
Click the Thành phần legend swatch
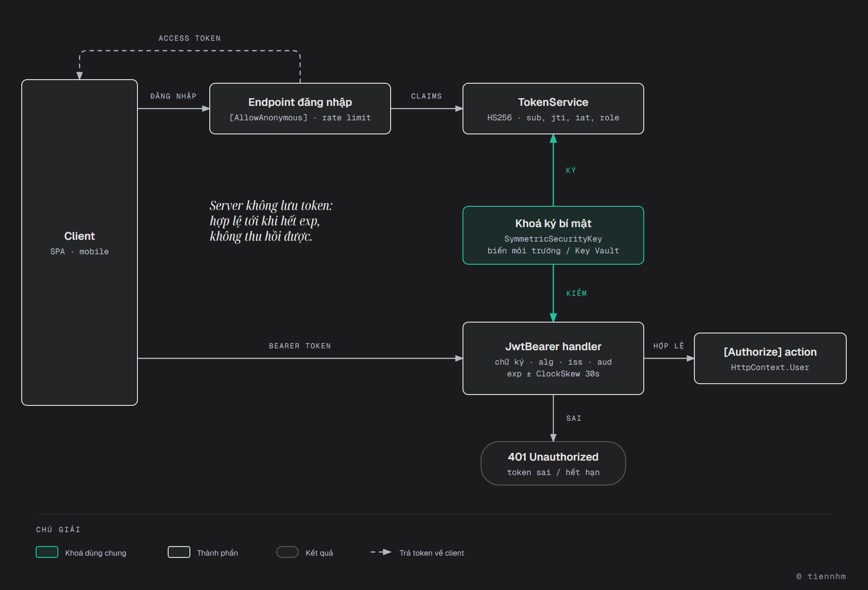click(x=179, y=552)
